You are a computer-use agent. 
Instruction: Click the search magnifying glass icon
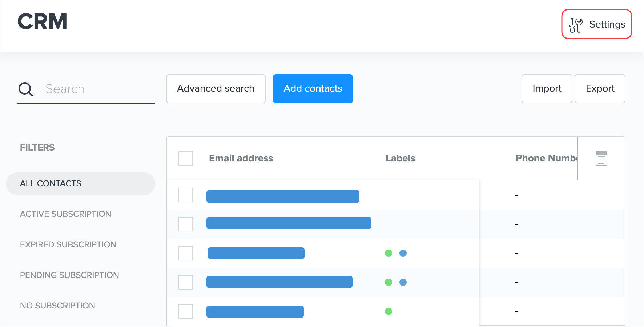[x=25, y=89]
